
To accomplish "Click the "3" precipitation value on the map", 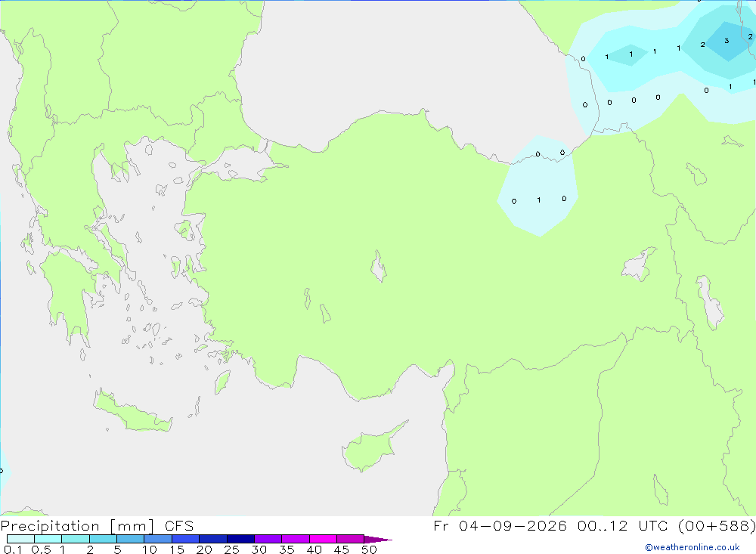I will [x=727, y=41].
